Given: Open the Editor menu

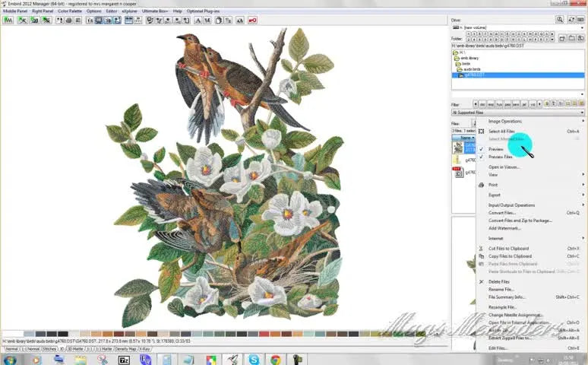Looking at the screenshot, I should 112,11.
